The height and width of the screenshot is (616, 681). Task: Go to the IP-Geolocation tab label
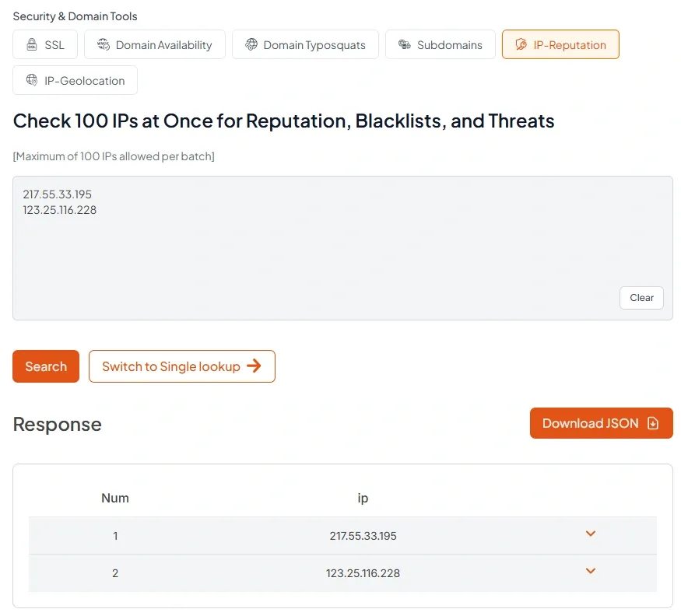point(85,81)
